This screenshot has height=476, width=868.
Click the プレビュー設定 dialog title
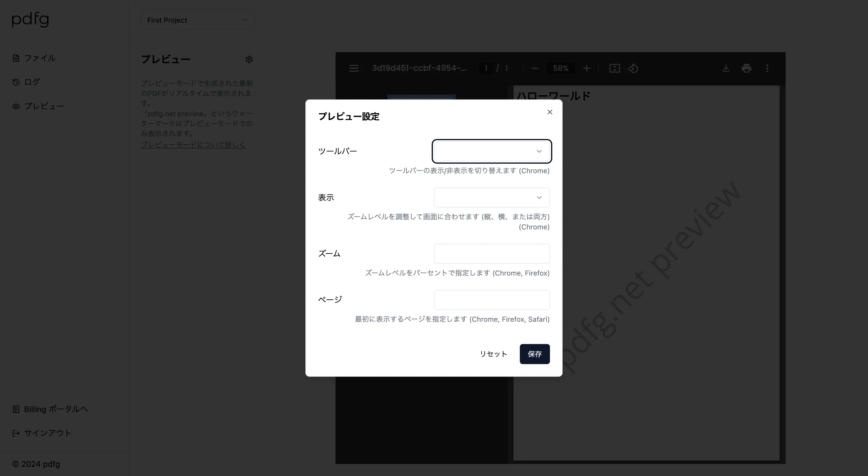click(x=349, y=116)
